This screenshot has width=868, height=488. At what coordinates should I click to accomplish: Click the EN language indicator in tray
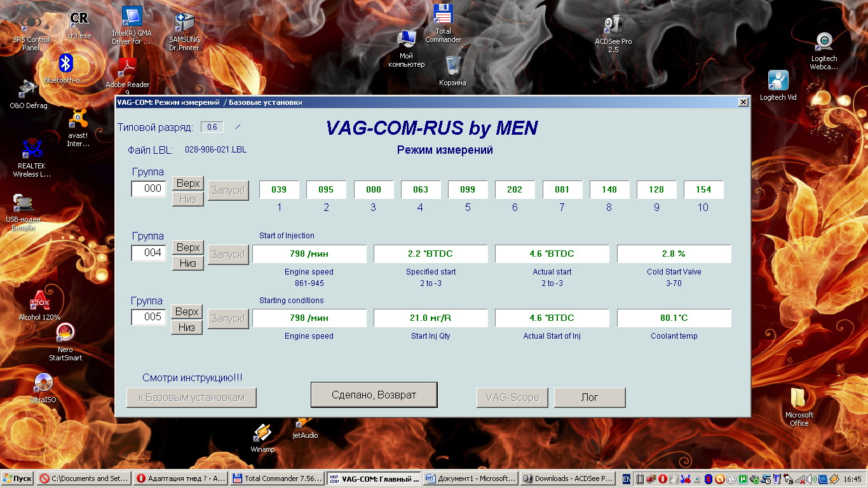pyautogui.click(x=627, y=479)
